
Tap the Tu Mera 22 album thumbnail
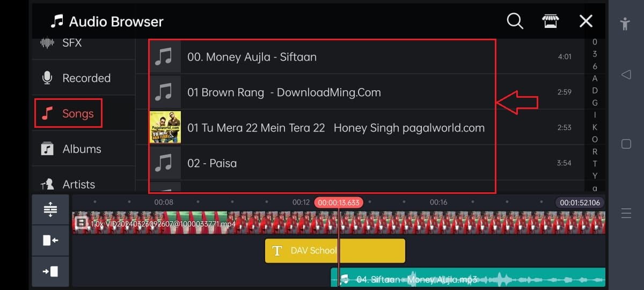click(x=165, y=127)
